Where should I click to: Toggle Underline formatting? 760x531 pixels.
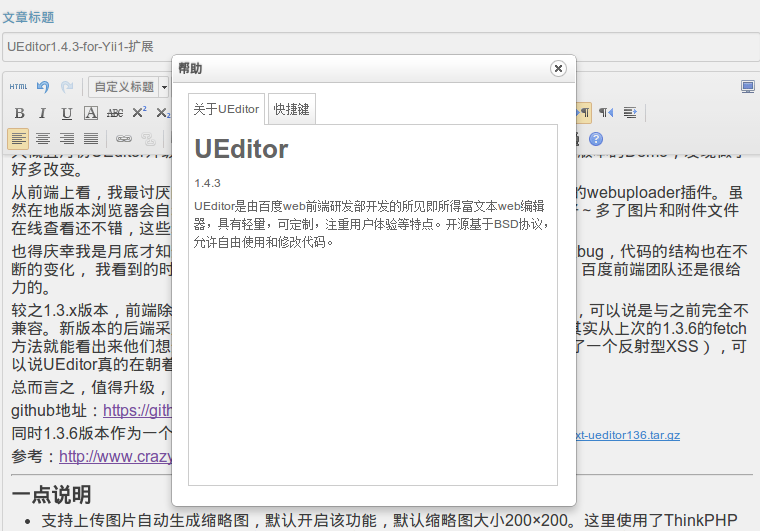(x=67, y=113)
